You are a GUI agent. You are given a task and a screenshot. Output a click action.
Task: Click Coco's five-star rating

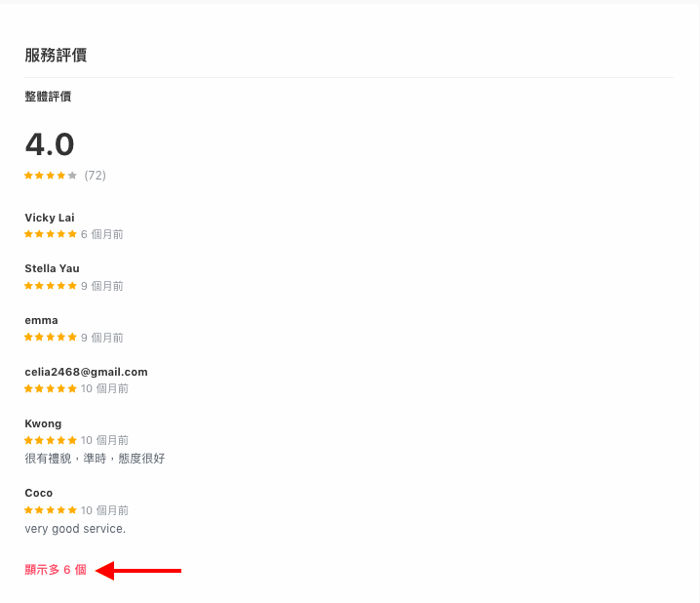[x=51, y=510]
